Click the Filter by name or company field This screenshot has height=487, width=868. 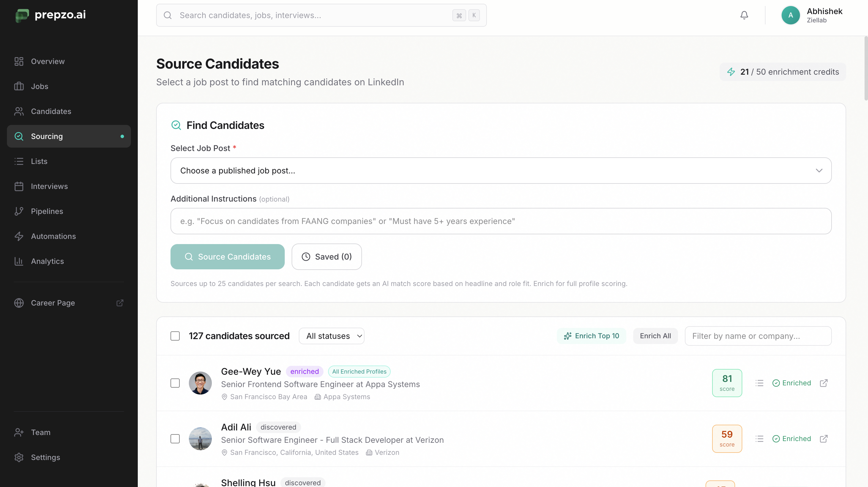(758, 336)
